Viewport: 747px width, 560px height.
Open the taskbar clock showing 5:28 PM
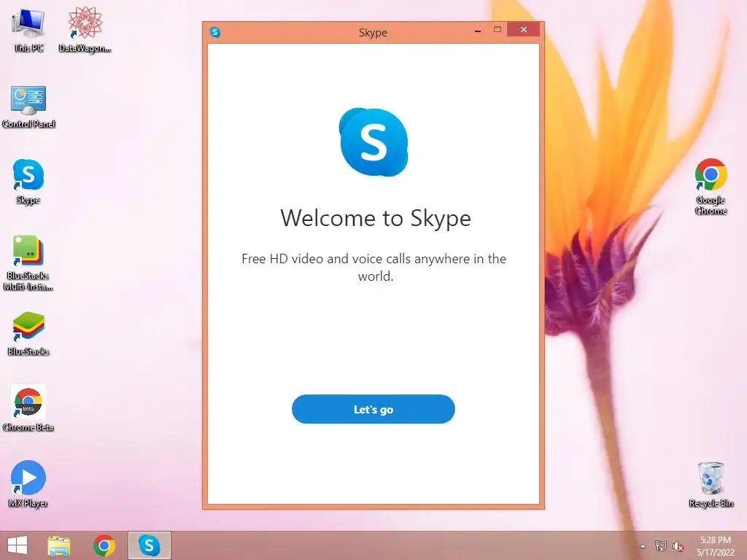pyautogui.click(x=716, y=546)
